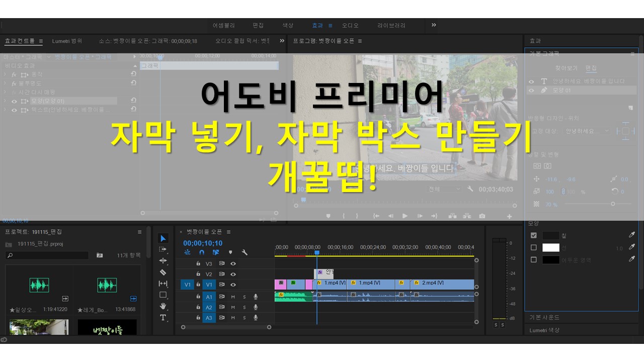Click opacity slider handle at 70%
The width and height of the screenshot is (644, 362).
[x=613, y=204]
